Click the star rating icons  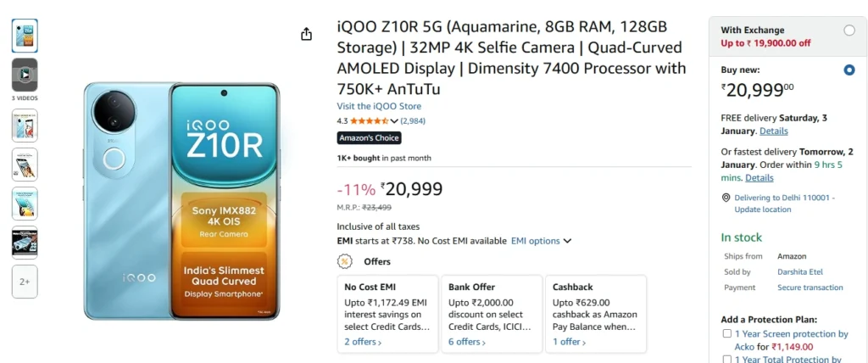coord(369,121)
